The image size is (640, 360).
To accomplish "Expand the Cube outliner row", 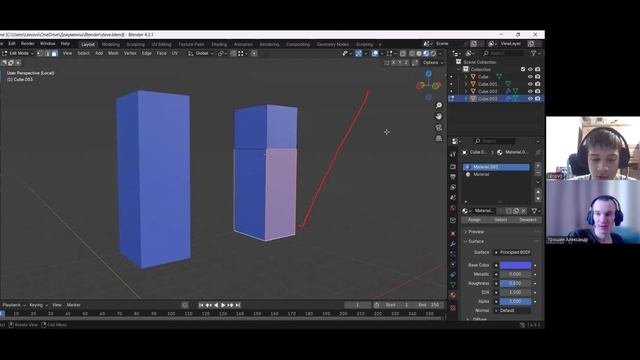I will pyautogui.click(x=466, y=77).
